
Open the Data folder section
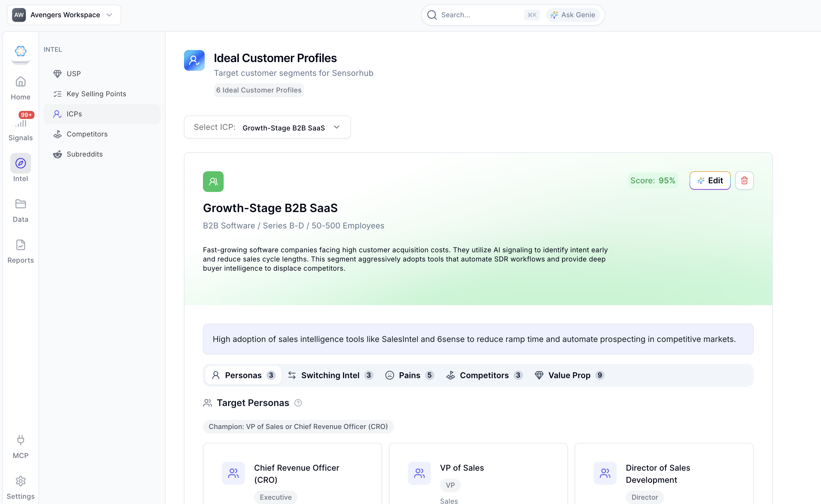(20, 210)
